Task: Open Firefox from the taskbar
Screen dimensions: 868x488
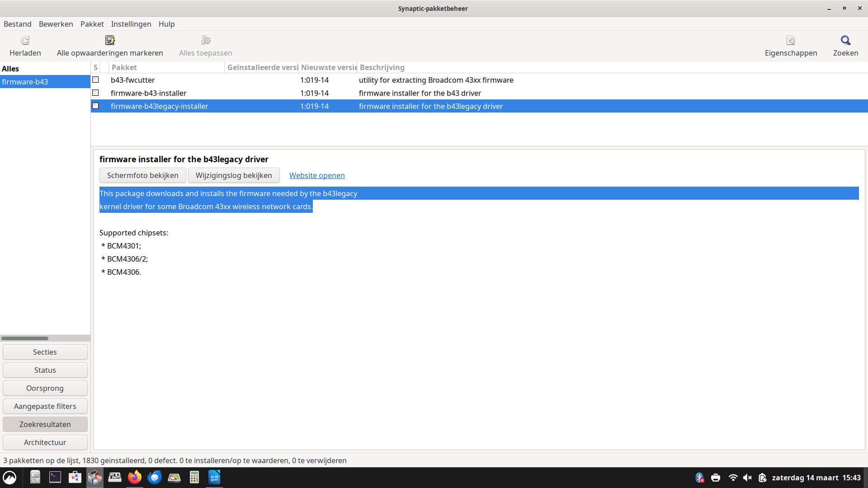Action: click(135, 478)
